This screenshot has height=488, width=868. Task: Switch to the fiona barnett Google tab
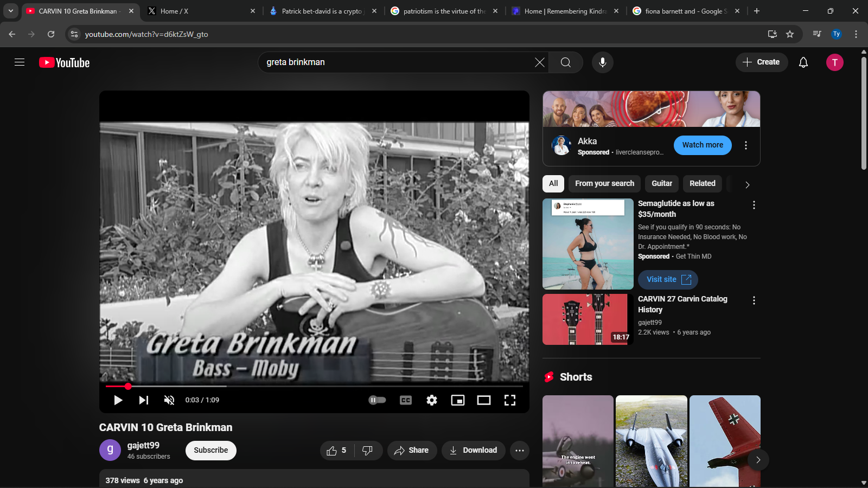[x=686, y=11]
